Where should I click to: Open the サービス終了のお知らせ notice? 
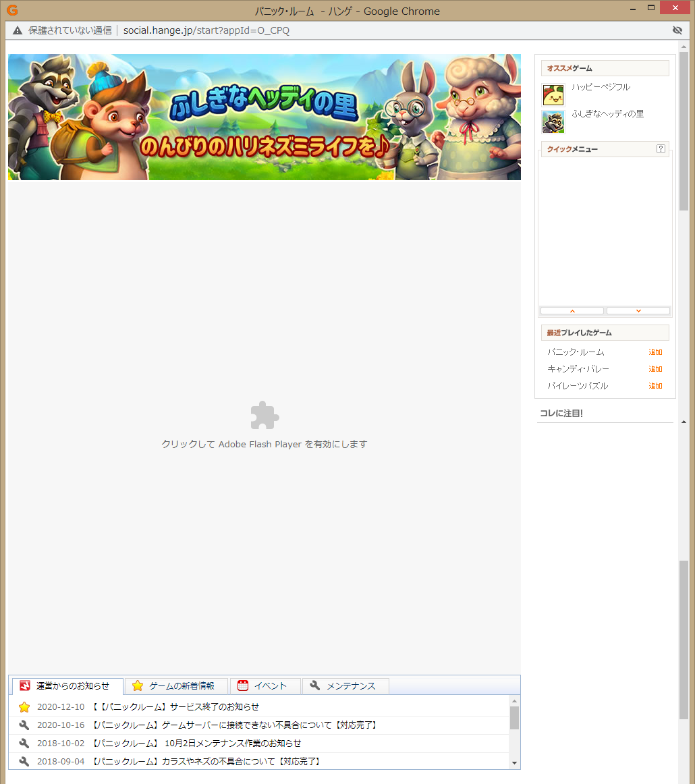pos(176,707)
